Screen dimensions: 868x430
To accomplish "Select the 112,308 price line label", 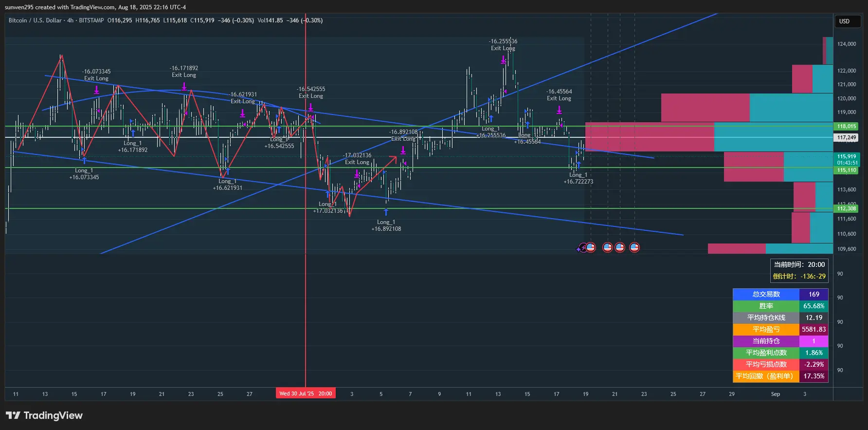I will click(x=847, y=208).
